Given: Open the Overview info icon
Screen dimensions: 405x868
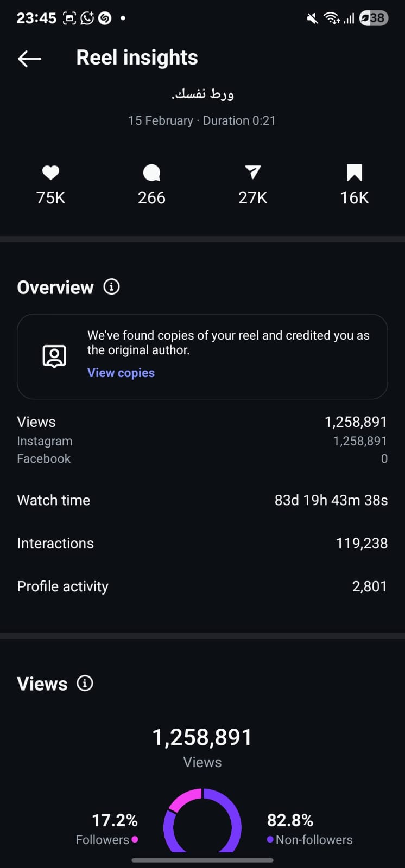Looking at the screenshot, I should 112,286.
